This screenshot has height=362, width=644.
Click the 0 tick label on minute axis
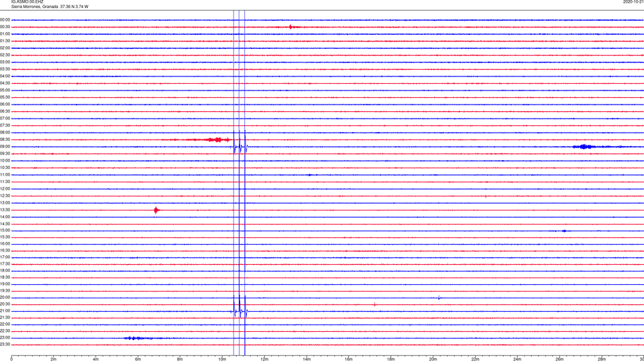tap(11, 359)
